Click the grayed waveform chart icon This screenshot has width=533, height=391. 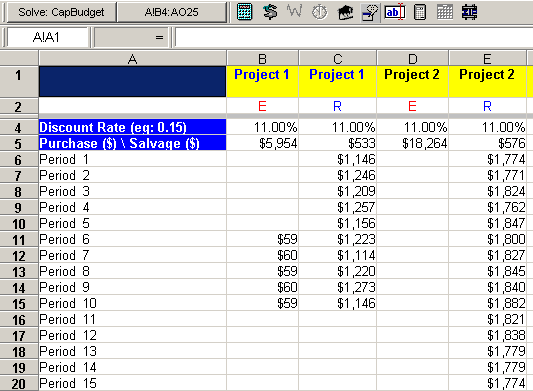pyautogui.click(x=294, y=12)
